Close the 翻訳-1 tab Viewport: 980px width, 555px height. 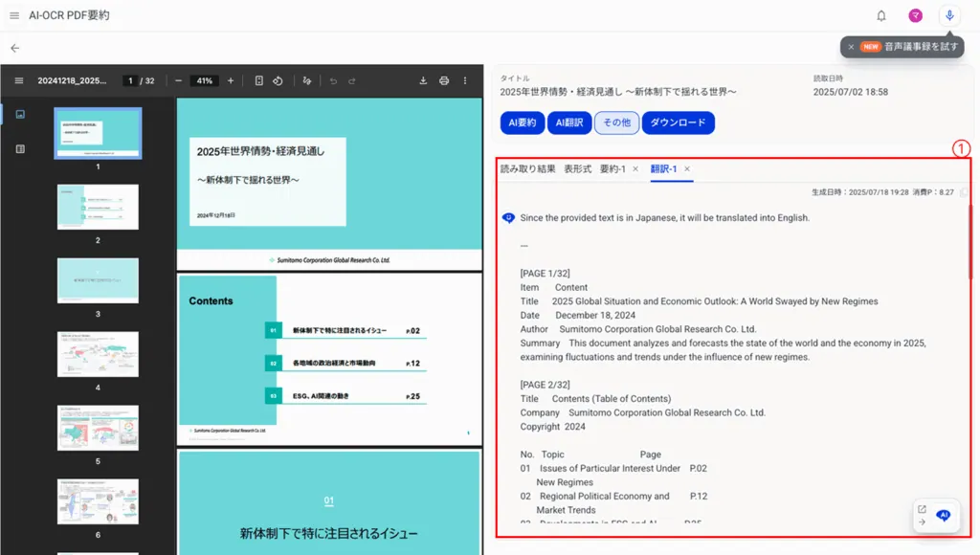(x=687, y=168)
